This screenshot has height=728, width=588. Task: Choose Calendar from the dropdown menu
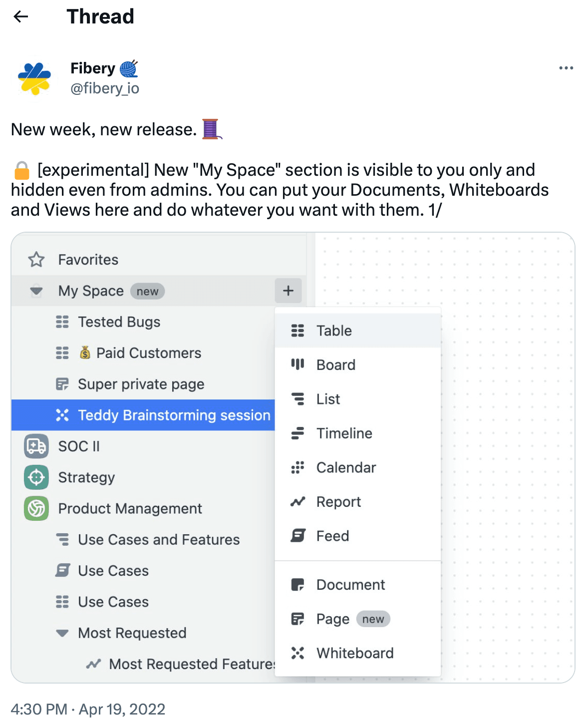(x=346, y=467)
